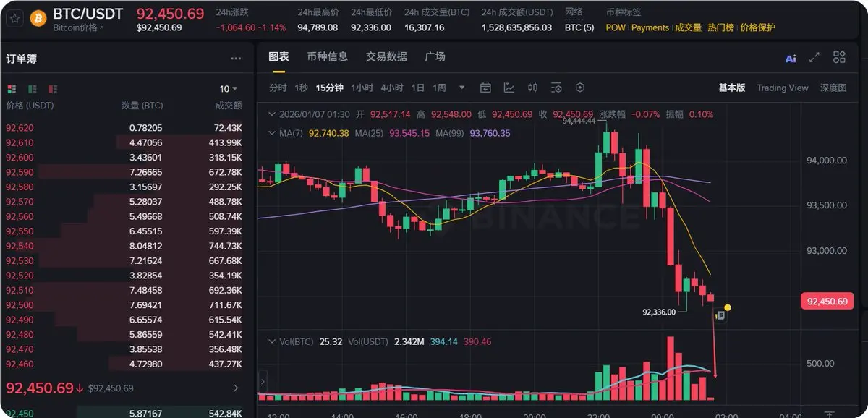Open the layout grid widget icon
This screenshot has height=418, width=868.
click(839, 57)
